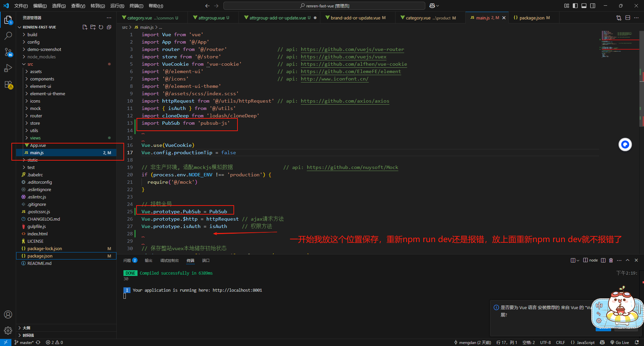This screenshot has width=644, height=346.
Task: Open the Extensions view
Action: coord(8,84)
